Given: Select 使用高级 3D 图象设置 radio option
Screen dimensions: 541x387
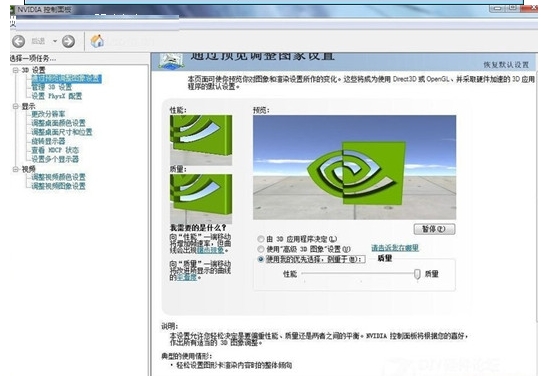Looking at the screenshot, I should tap(261, 249).
